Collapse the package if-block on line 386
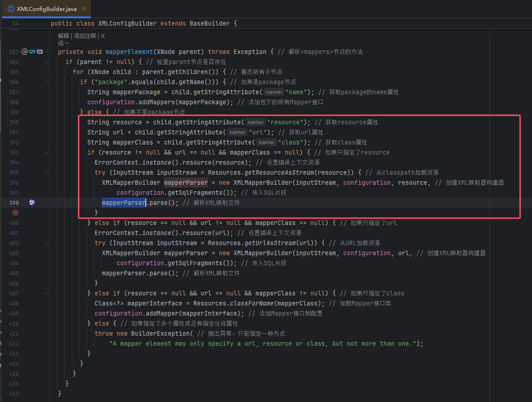Viewport: 532px width, 402px height. pos(47,82)
